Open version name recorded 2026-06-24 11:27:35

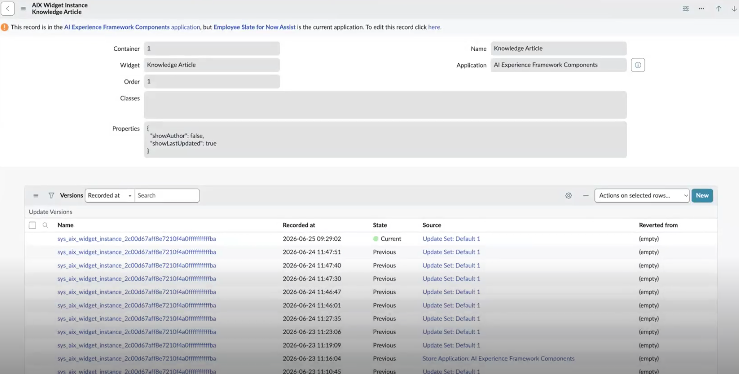click(137, 319)
